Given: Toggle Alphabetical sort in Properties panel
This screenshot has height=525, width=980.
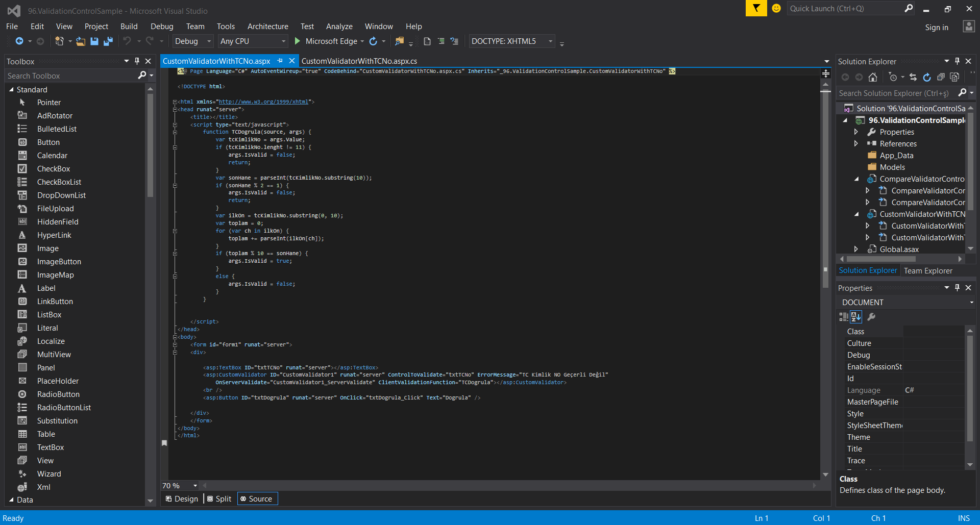Looking at the screenshot, I should [856, 317].
